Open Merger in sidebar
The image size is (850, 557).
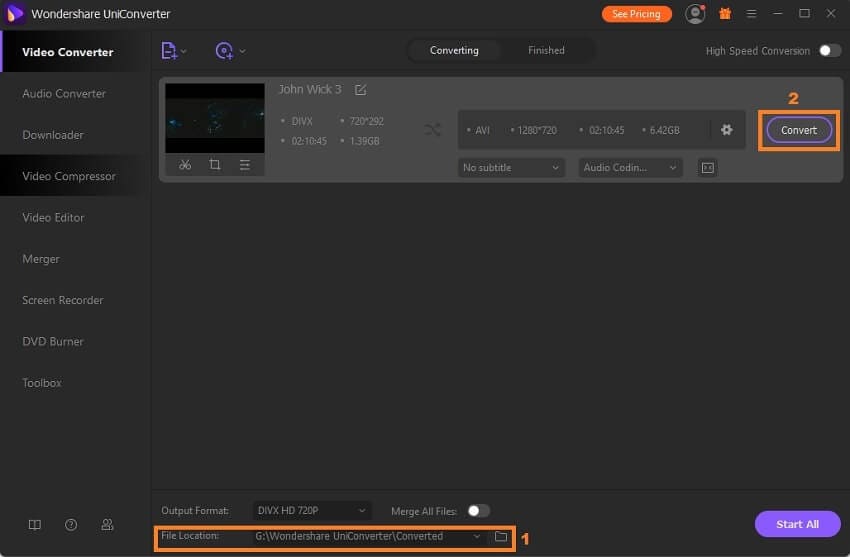[x=41, y=259]
